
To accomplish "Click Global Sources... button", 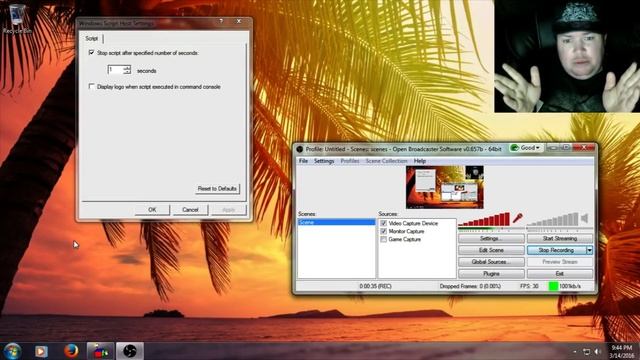I will 491,262.
